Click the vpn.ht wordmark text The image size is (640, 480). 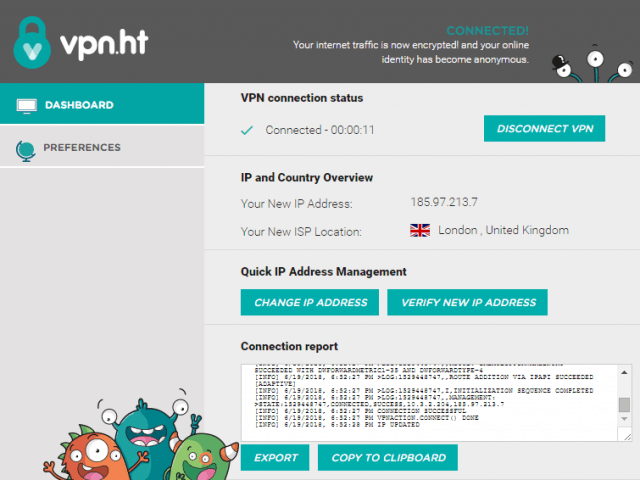coord(104,44)
